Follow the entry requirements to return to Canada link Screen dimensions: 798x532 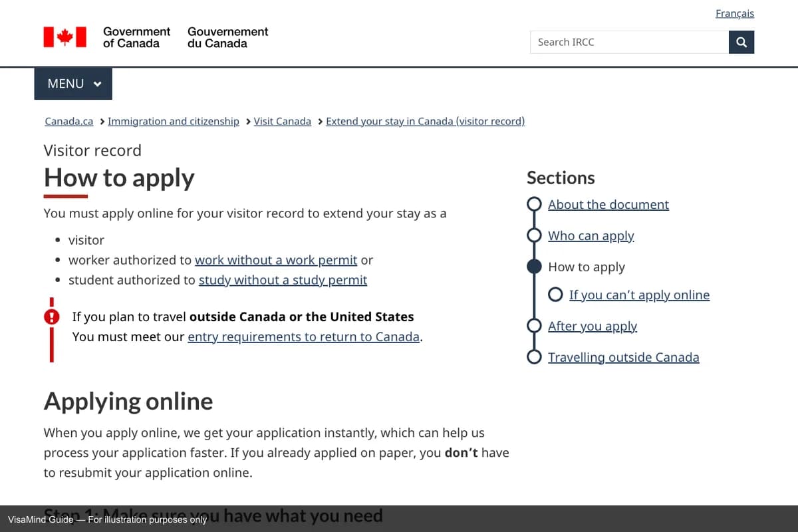pos(303,336)
